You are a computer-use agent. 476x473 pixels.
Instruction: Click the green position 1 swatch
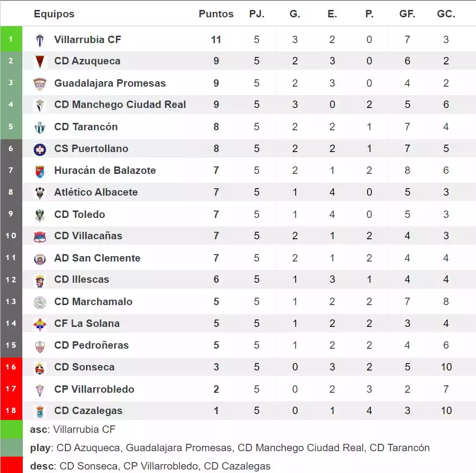tap(11, 39)
